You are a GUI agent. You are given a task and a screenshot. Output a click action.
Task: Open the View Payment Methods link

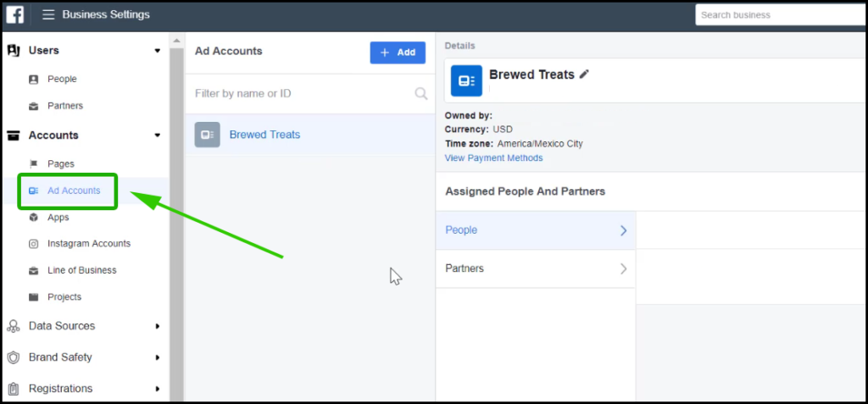pyautogui.click(x=494, y=158)
